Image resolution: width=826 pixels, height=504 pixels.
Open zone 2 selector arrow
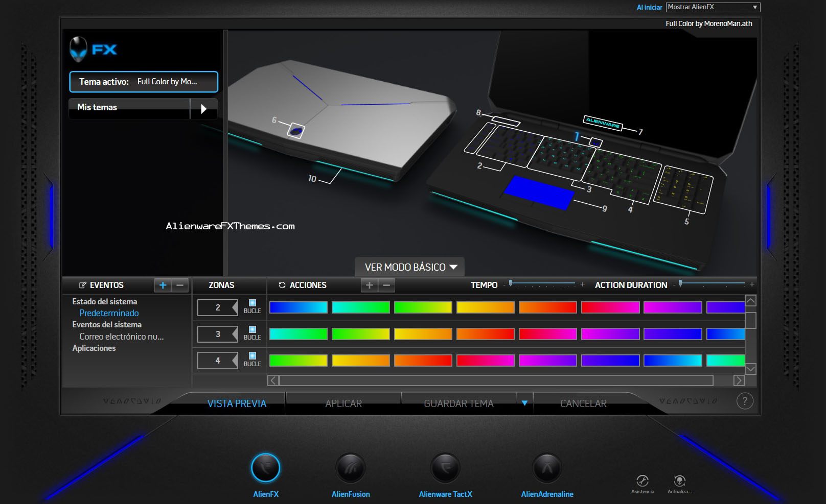pyautogui.click(x=235, y=307)
